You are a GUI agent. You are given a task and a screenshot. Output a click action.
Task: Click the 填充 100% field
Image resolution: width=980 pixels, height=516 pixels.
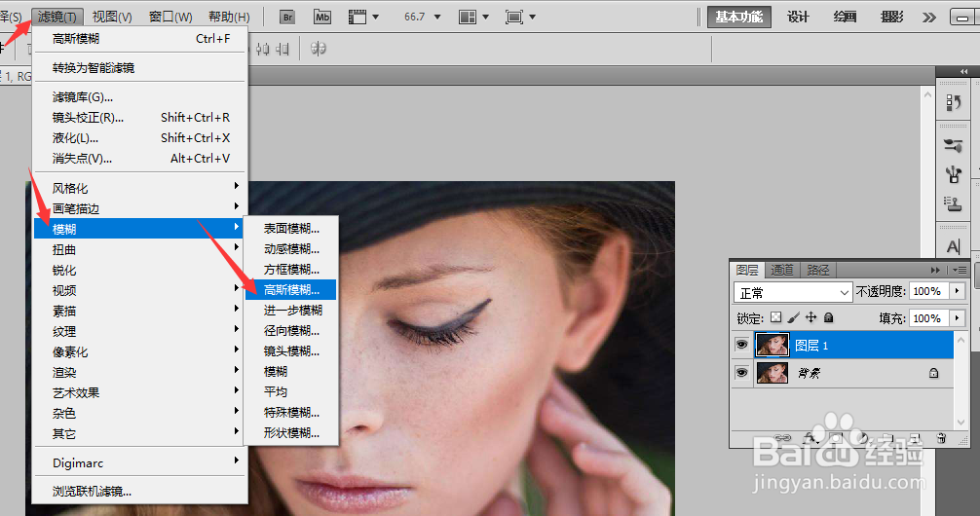(x=929, y=318)
